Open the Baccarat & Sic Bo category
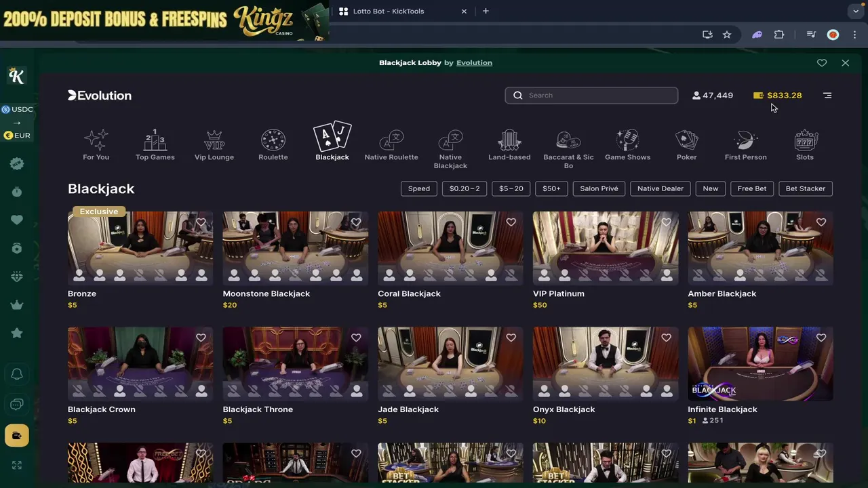This screenshot has width=868, height=488. pyautogui.click(x=568, y=149)
